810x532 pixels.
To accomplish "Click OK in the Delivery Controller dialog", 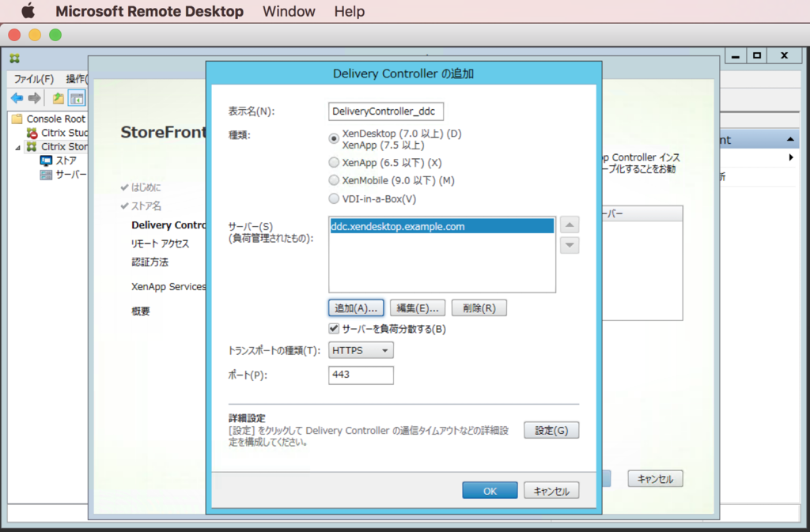I will 490,490.
